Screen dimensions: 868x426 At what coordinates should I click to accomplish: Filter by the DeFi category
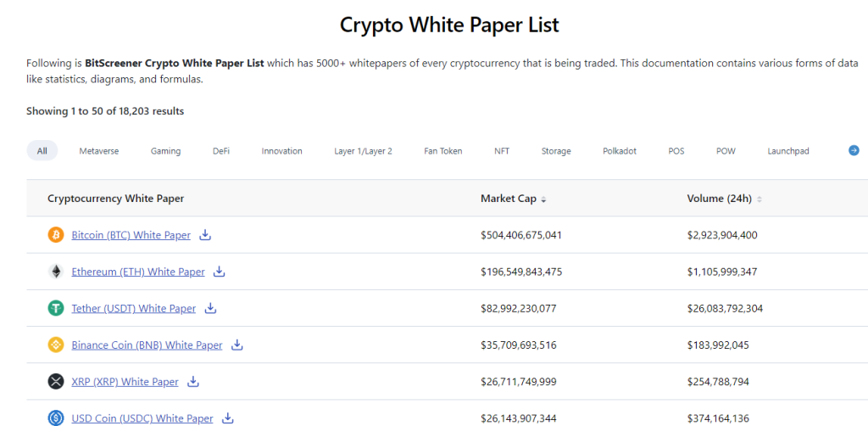click(x=221, y=151)
